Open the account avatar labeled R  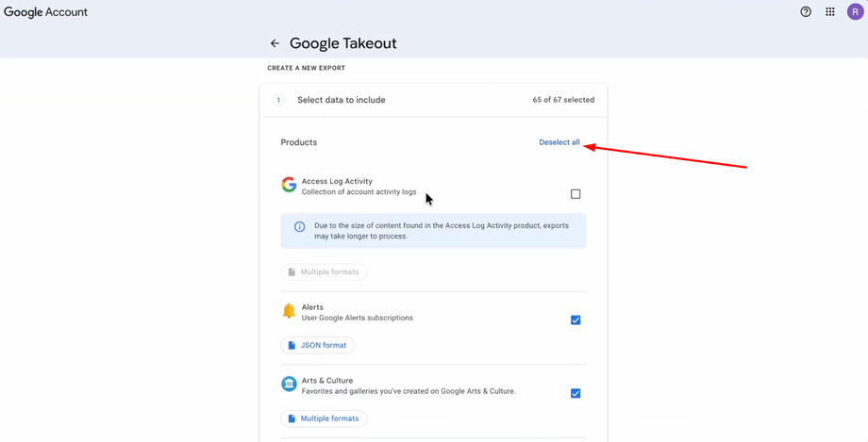click(x=856, y=11)
